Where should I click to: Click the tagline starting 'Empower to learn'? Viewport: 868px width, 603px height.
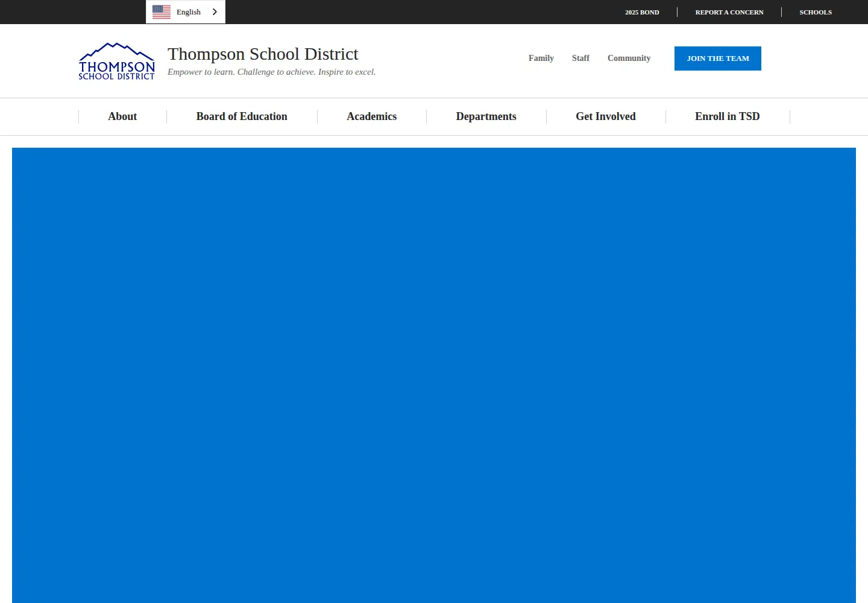(272, 72)
